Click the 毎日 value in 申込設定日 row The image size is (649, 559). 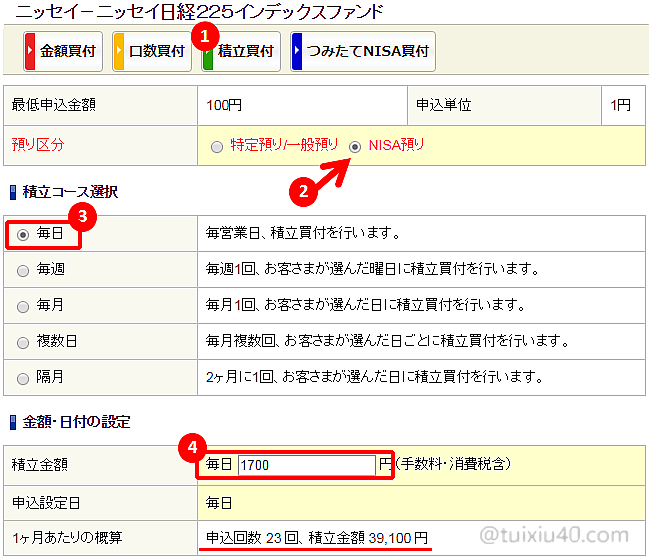click(219, 503)
